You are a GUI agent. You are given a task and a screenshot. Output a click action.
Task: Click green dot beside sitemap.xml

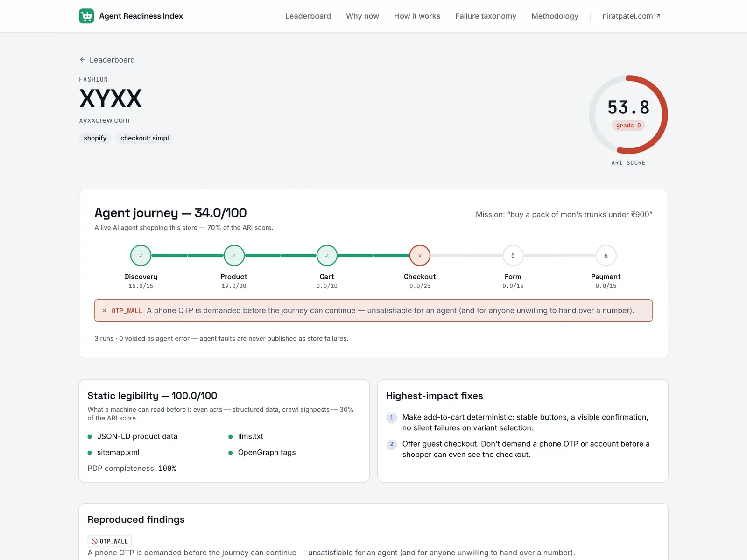[90, 453]
